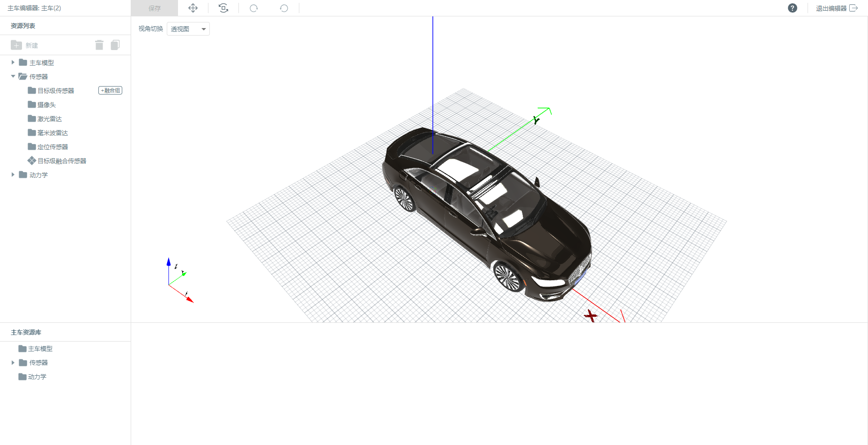The height and width of the screenshot is (445, 868).
Task: Open the 透视图 view dropdown
Action: point(188,29)
